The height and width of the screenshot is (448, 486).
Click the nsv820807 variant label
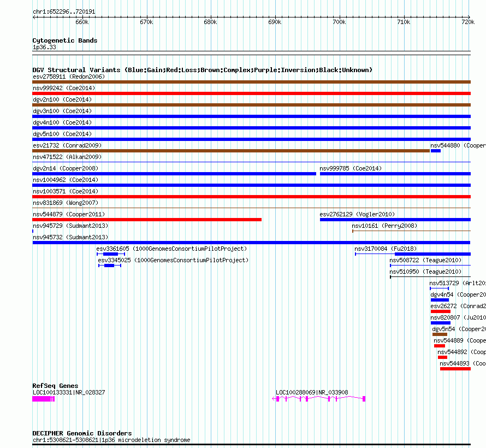458,317
